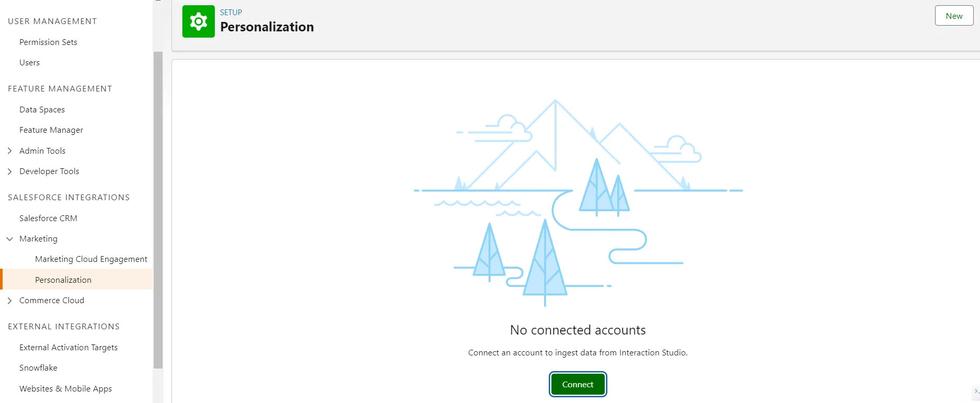Open Salesforce CRM integration
Viewport: 980px width, 403px height.
(x=48, y=218)
